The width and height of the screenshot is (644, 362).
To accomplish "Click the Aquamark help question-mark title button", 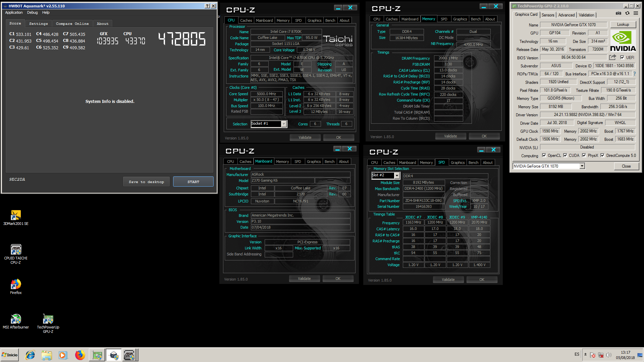I will [207, 6].
